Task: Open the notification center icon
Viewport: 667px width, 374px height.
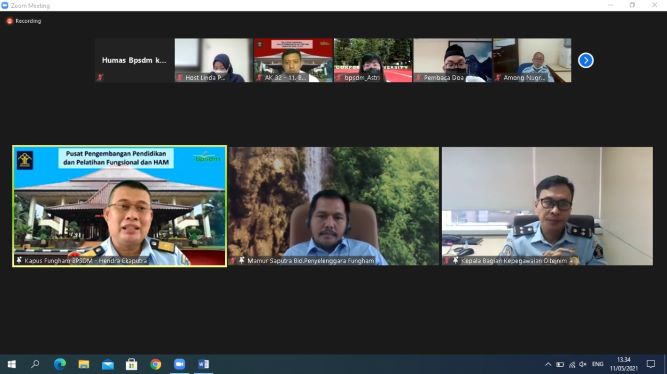Action: pyautogui.click(x=651, y=364)
